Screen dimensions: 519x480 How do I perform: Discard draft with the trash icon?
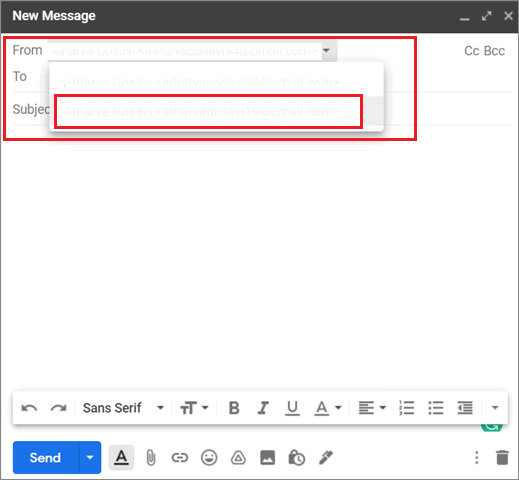pos(502,457)
